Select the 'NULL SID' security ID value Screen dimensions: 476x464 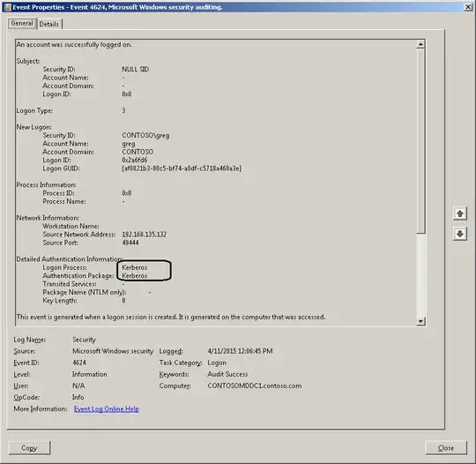[136, 69]
